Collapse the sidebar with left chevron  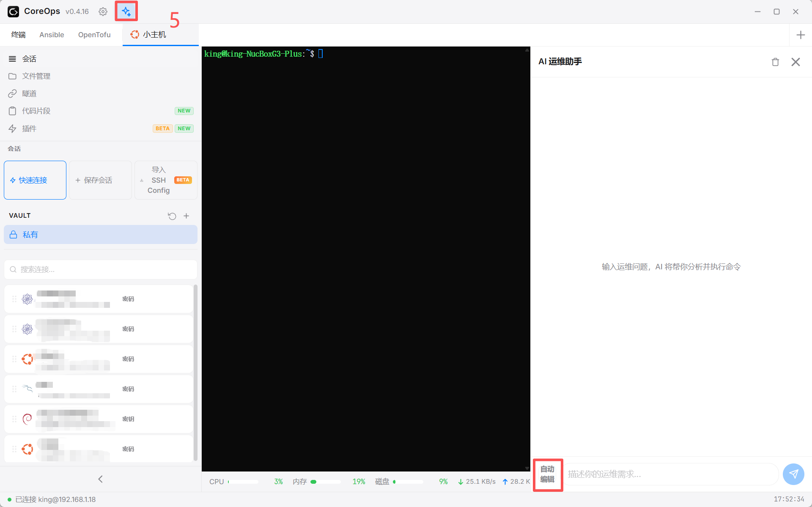(100, 479)
